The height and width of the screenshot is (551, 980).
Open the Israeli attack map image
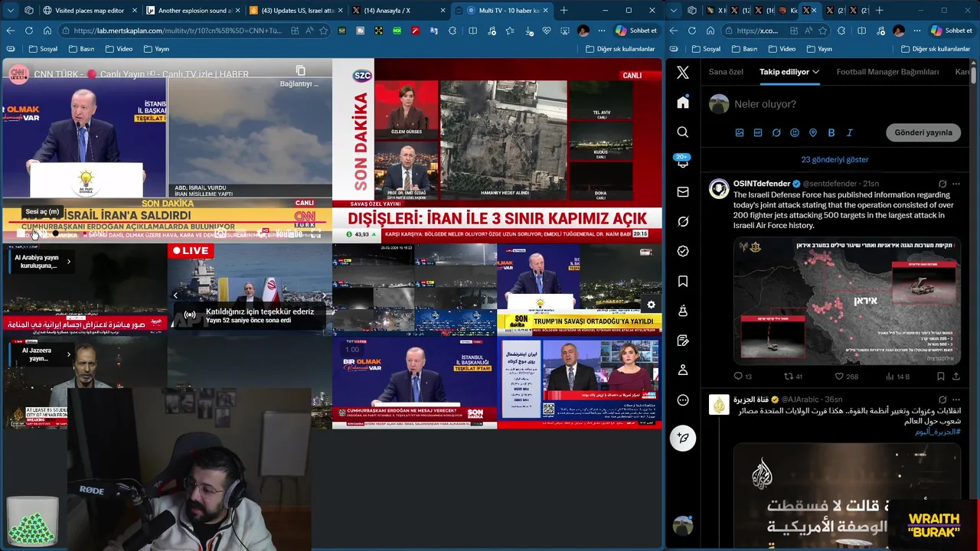(847, 301)
